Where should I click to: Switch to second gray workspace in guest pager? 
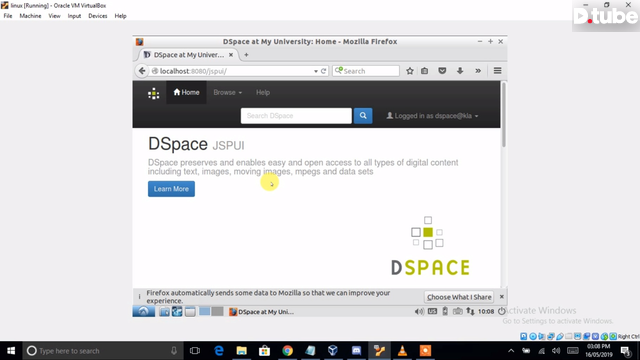click(218, 311)
